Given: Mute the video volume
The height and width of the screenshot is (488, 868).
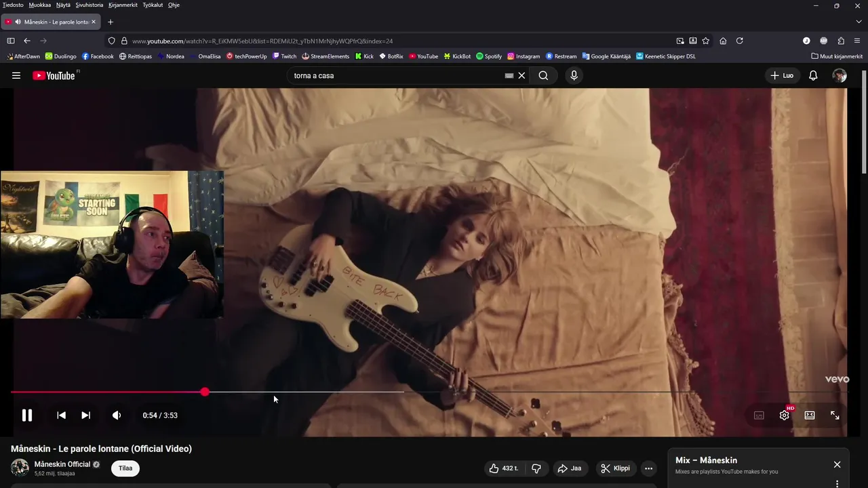Looking at the screenshot, I should pos(117,415).
